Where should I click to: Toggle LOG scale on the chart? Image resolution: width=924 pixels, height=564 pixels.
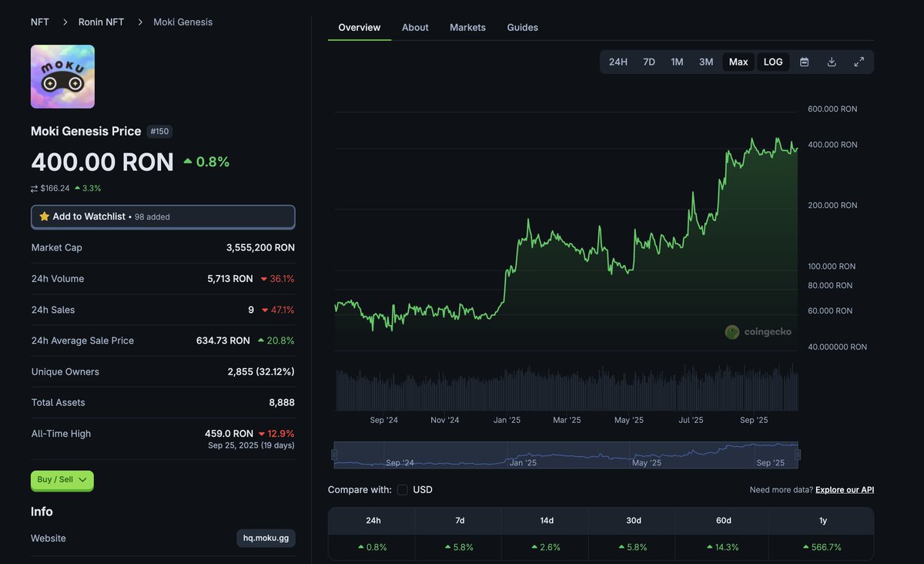(x=772, y=62)
